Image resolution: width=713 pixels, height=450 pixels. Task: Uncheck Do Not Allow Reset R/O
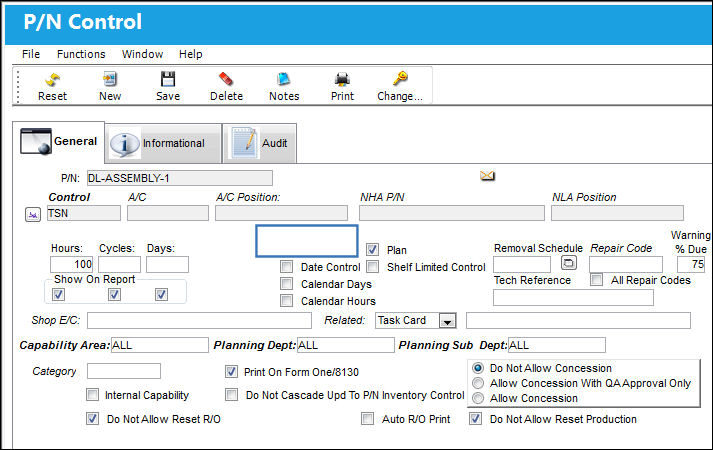tap(92, 418)
